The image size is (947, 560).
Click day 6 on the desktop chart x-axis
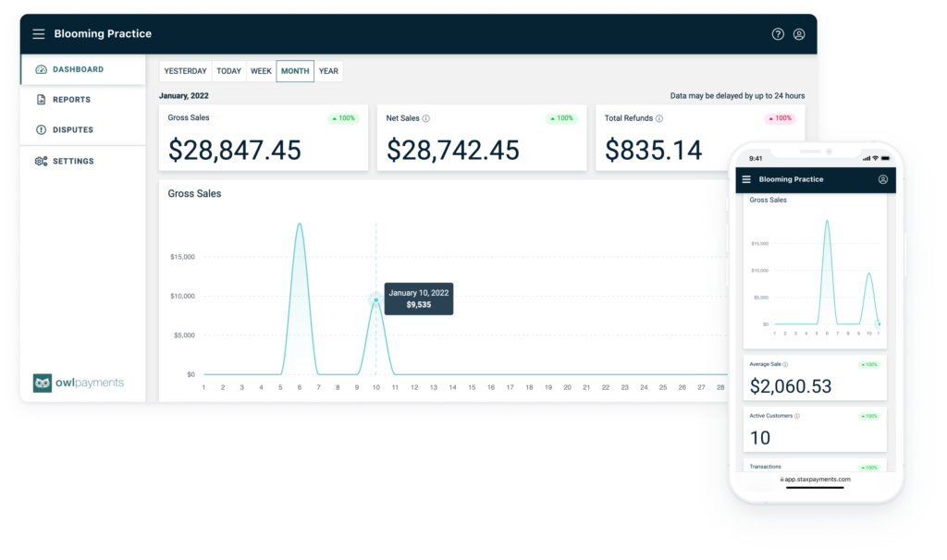(x=300, y=387)
